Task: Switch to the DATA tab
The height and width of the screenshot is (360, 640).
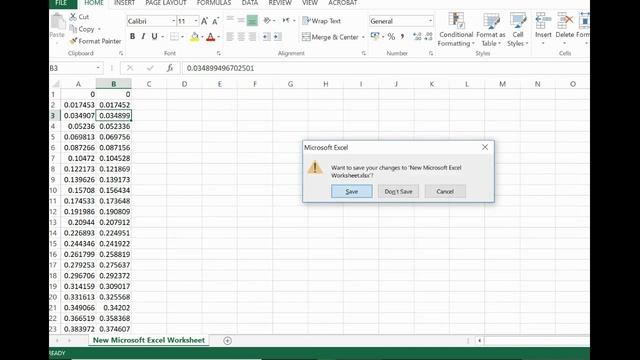Action: click(x=249, y=3)
